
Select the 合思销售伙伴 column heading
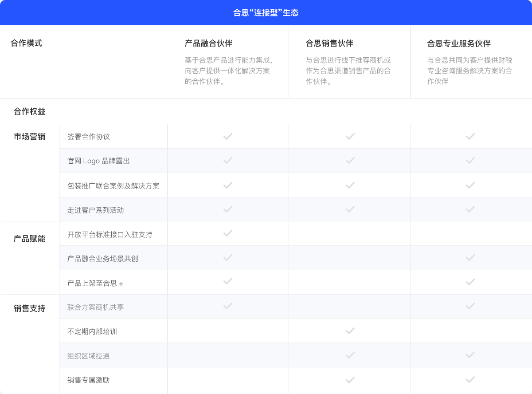[x=329, y=43]
